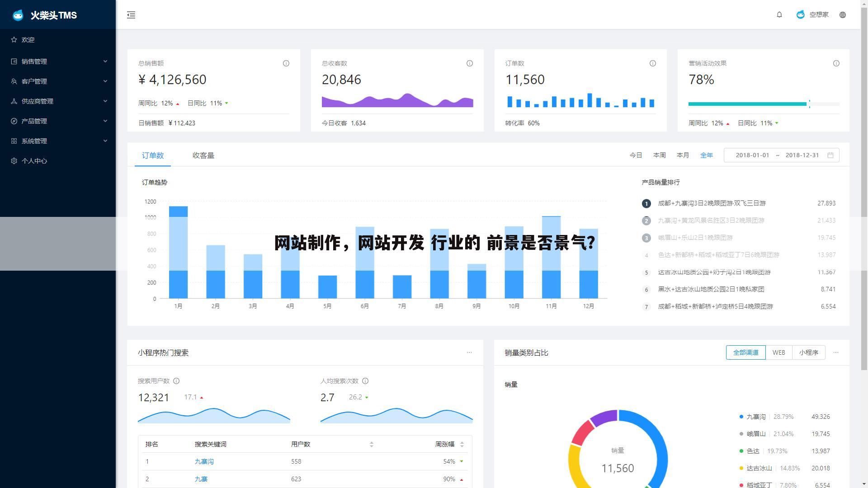The width and height of the screenshot is (868, 488).
Task: Open the 九寨沟 keyword link
Action: click(204, 461)
